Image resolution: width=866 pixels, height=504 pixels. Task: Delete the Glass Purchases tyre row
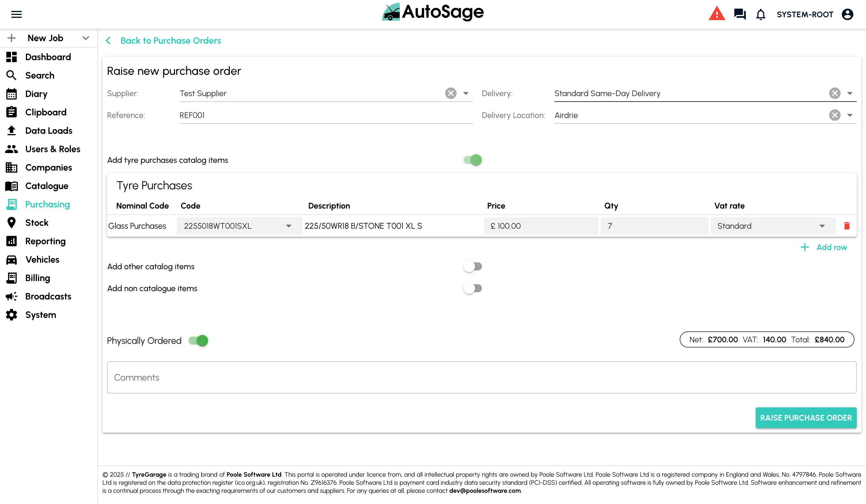(847, 226)
